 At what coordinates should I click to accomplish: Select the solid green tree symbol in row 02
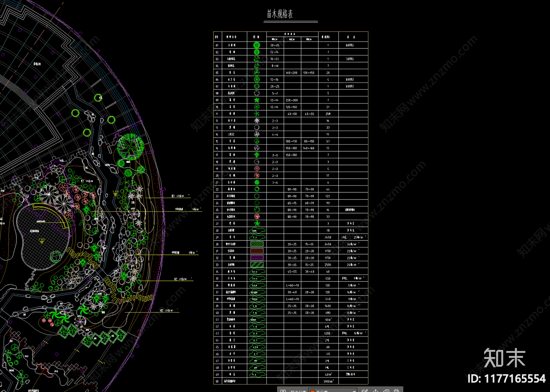point(257,52)
